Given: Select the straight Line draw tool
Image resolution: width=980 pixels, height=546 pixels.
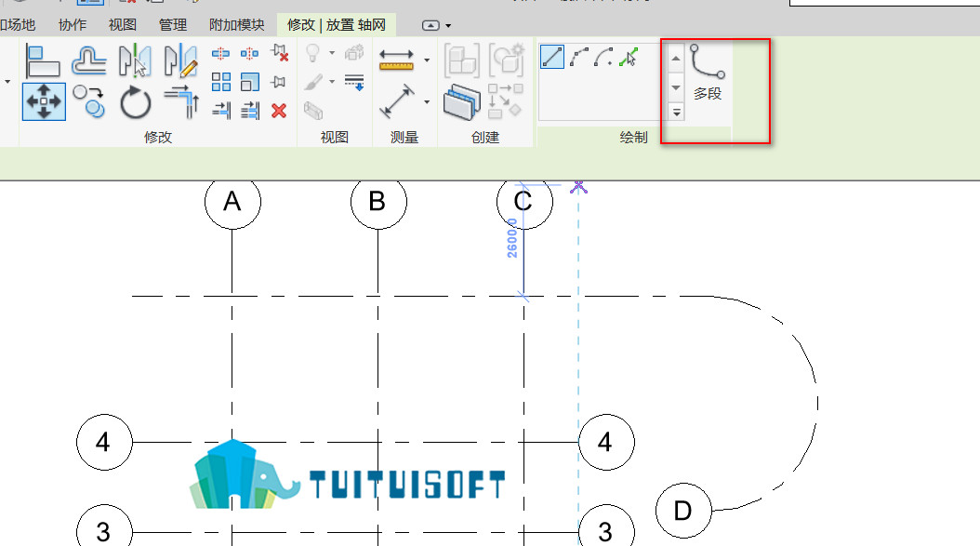Looking at the screenshot, I should (552, 57).
